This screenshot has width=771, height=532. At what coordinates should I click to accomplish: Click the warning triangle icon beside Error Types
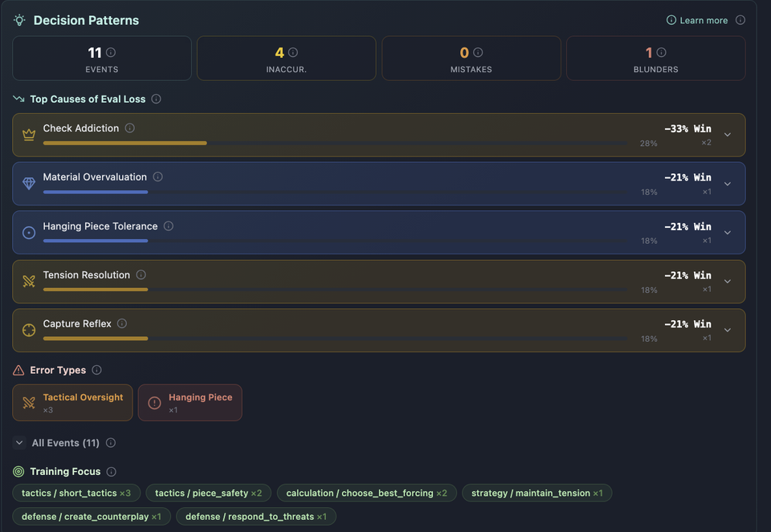(x=18, y=370)
